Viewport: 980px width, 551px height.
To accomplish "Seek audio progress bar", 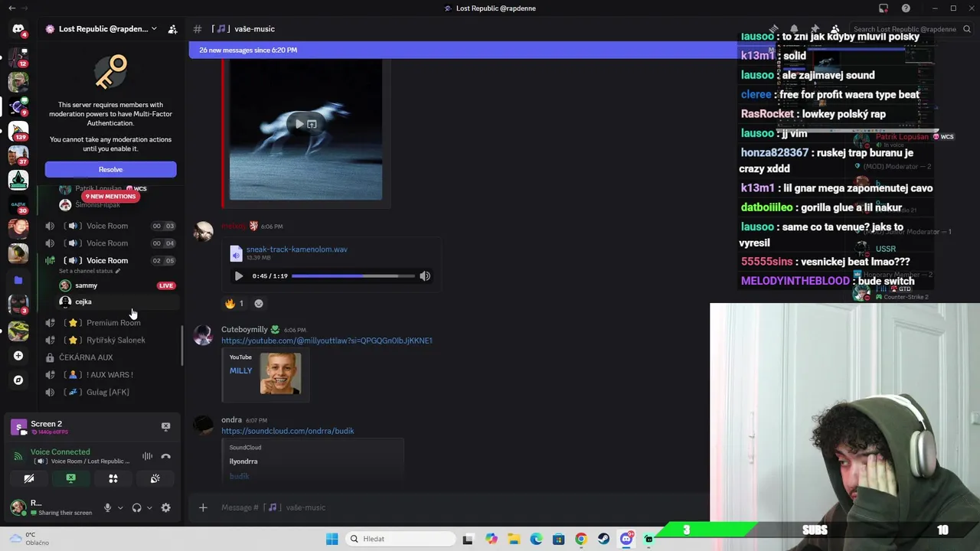I will coord(353,276).
